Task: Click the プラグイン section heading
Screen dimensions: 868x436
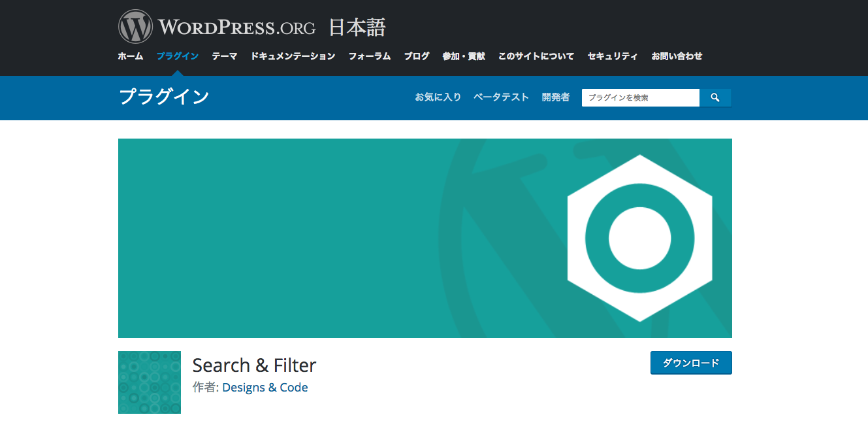Action: click(x=164, y=97)
